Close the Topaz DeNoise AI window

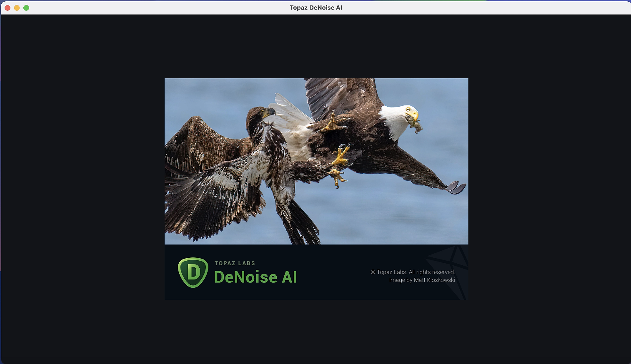point(8,8)
